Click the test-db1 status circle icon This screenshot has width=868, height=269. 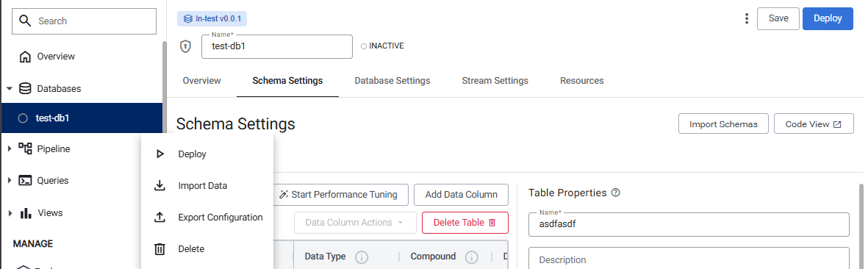point(23,118)
